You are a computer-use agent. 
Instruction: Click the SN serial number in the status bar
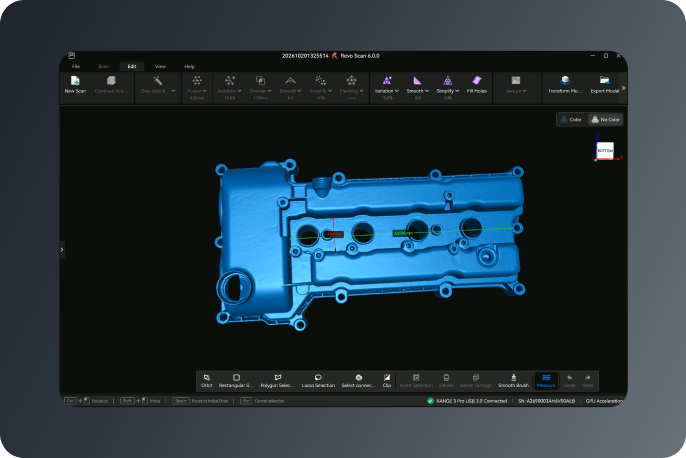point(546,401)
